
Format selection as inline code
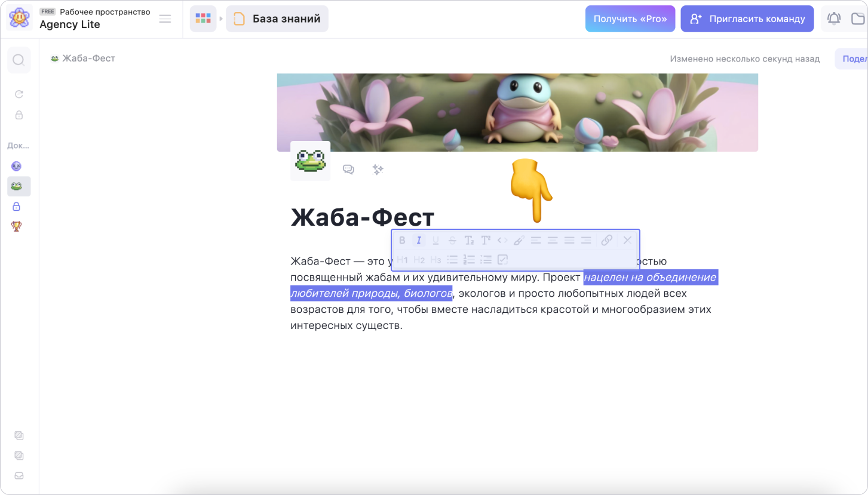502,240
